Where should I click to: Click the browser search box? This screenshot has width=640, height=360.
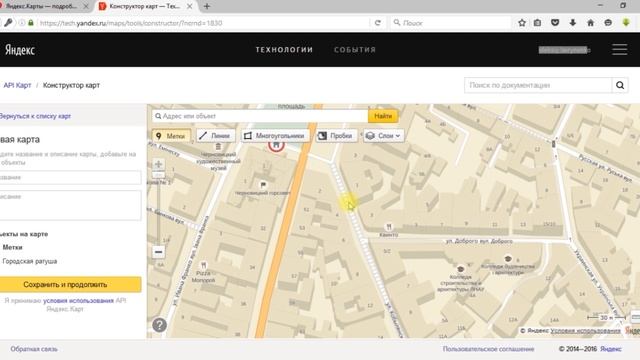tap(451, 23)
